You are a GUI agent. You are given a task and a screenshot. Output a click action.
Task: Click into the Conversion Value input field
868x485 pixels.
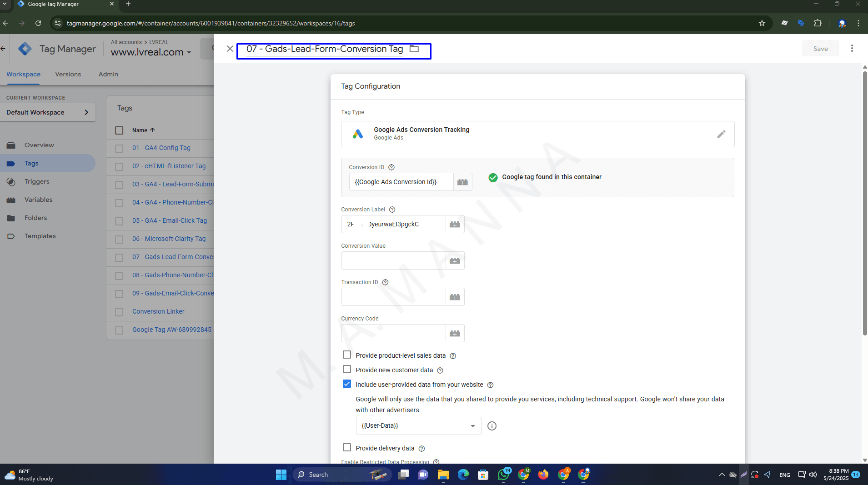[393, 260]
